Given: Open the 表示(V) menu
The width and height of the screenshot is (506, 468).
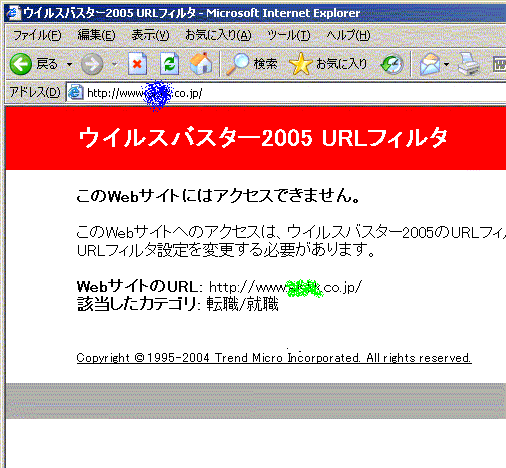Looking at the screenshot, I should (x=150, y=35).
